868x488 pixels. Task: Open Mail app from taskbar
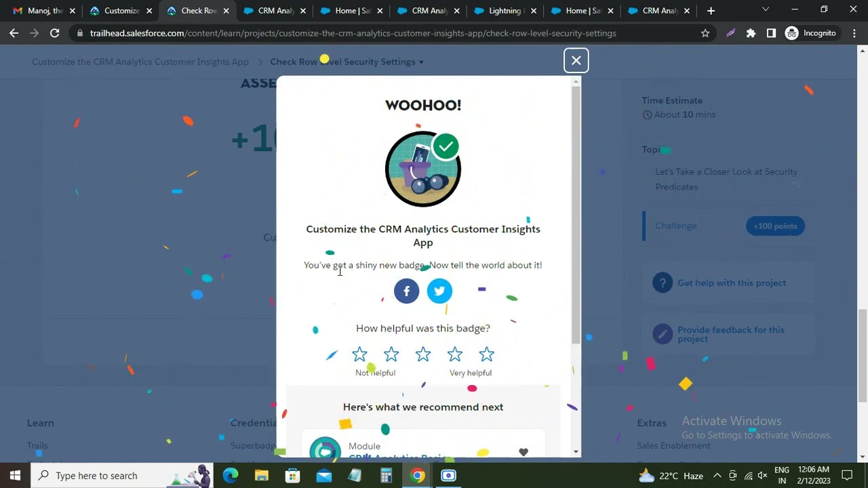[324, 475]
